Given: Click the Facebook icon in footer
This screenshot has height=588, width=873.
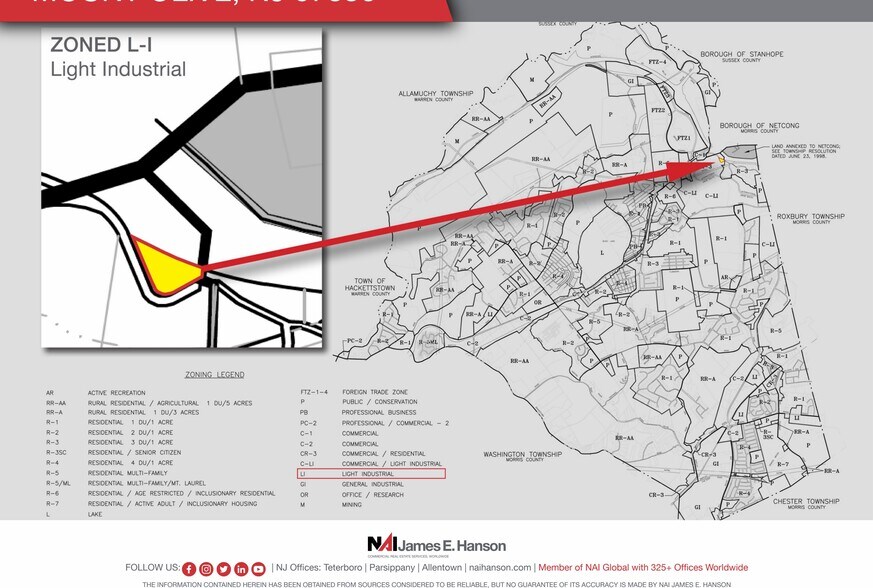Looking at the screenshot, I should tap(189, 568).
